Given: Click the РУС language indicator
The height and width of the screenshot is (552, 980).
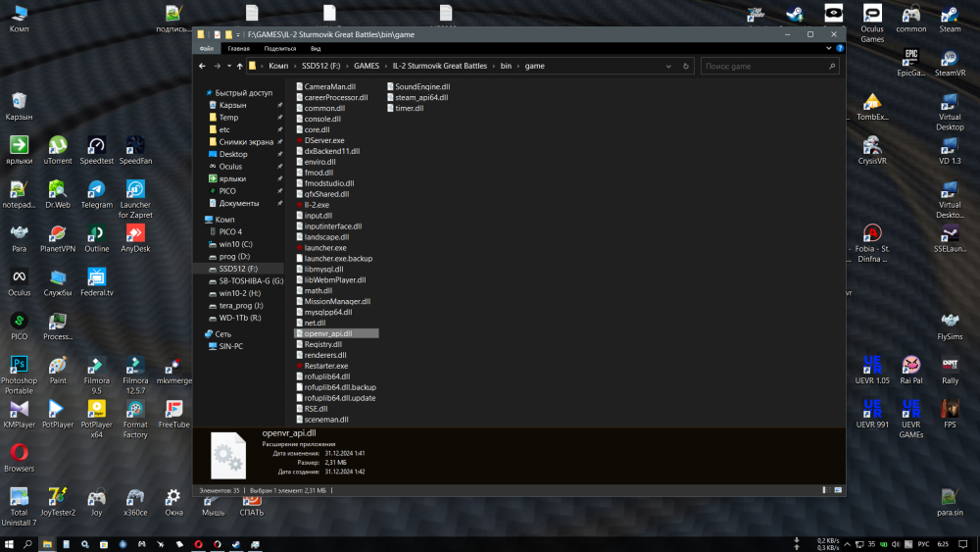Looking at the screenshot, I should (x=923, y=544).
